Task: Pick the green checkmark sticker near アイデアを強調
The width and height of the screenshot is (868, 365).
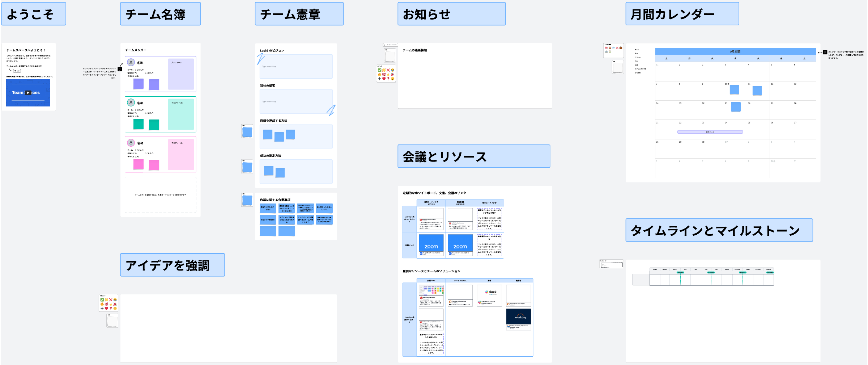Action: tap(102, 300)
